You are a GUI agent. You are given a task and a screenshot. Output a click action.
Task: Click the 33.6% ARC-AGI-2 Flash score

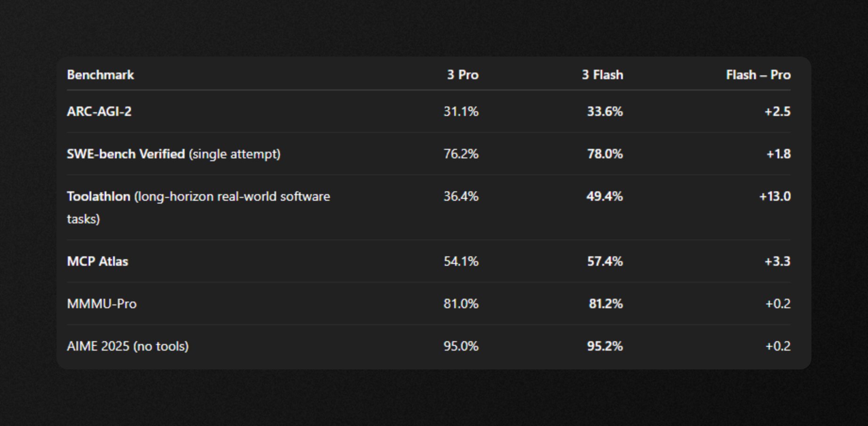pyautogui.click(x=605, y=112)
